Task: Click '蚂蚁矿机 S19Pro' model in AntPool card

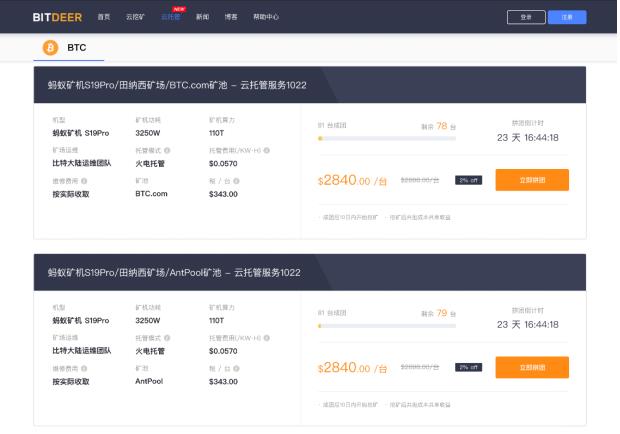Action: (81, 320)
